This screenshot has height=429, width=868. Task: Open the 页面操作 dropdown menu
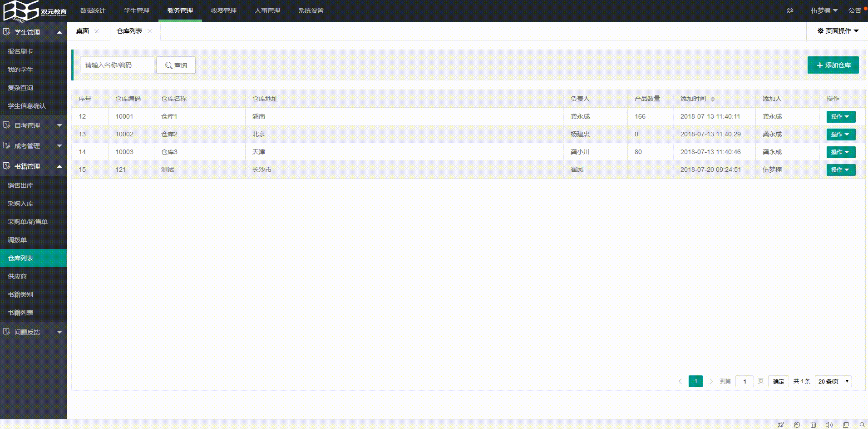838,31
